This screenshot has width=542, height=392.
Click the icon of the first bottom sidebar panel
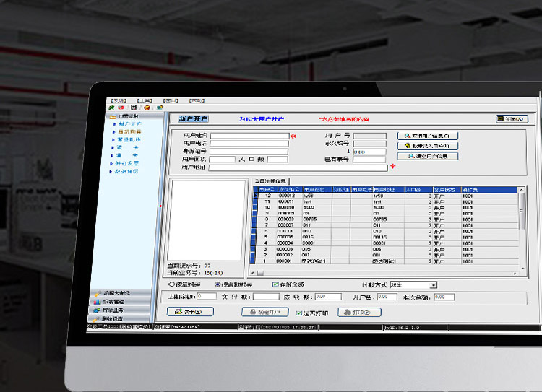pos(97,292)
